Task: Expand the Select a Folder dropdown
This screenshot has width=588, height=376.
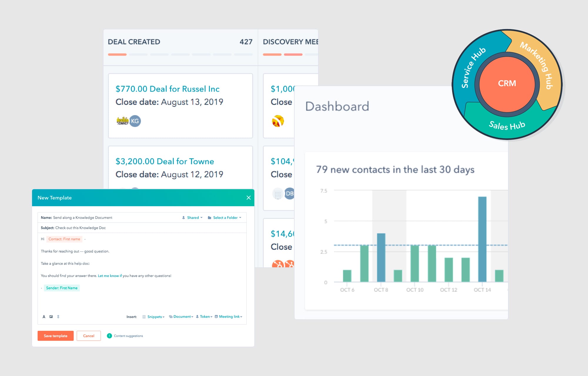Action: click(x=226, y=217)
